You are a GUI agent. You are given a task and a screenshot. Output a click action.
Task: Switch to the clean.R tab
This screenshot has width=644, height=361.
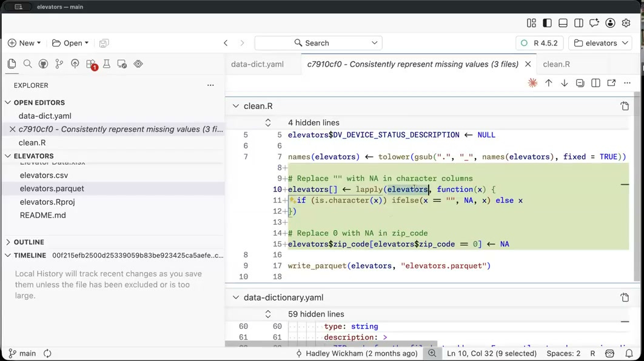tap(557, 64)
